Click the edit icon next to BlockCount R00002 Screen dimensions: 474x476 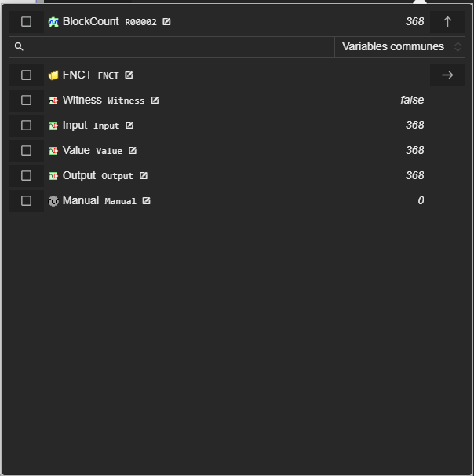click(166, 22)
